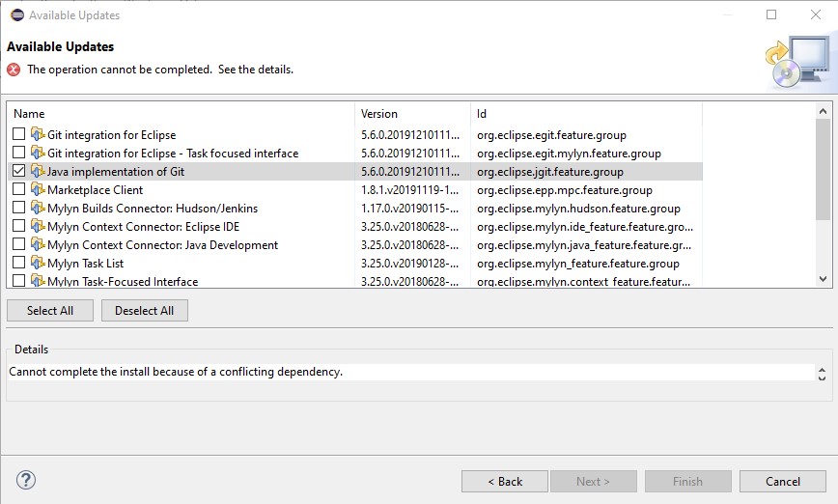Check Git integration for Eclipse checkbox

coord(18,133)
